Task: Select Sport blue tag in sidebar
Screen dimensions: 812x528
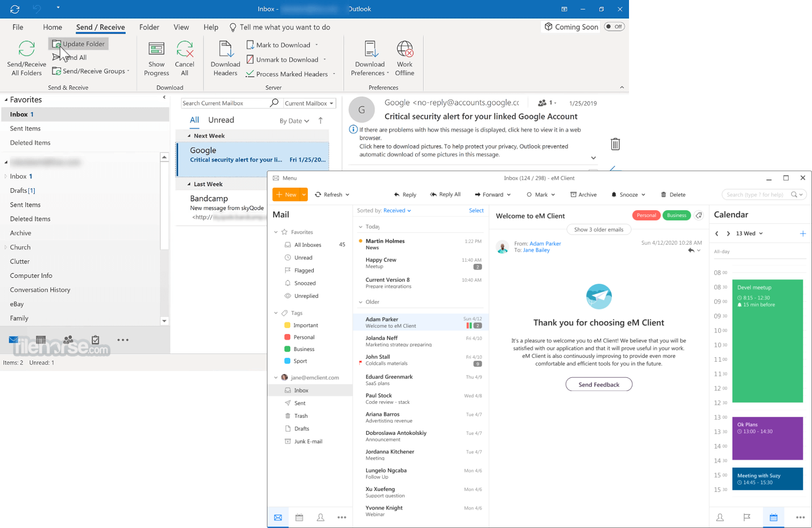Action: 295,361
